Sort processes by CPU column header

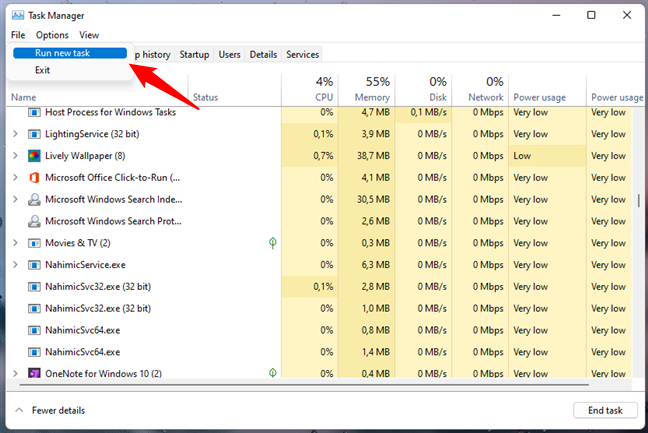coord(310,90)
